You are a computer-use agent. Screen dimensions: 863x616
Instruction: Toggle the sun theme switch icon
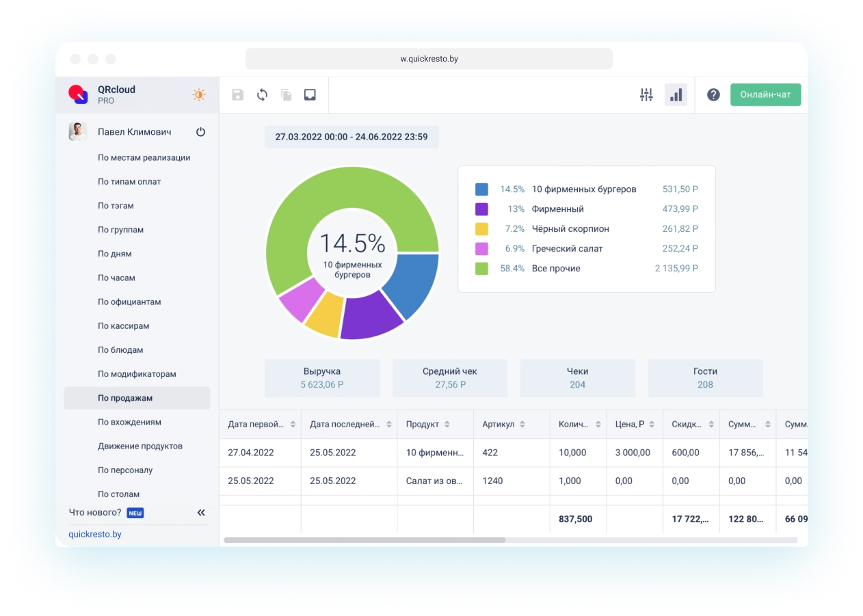(198, 95)
